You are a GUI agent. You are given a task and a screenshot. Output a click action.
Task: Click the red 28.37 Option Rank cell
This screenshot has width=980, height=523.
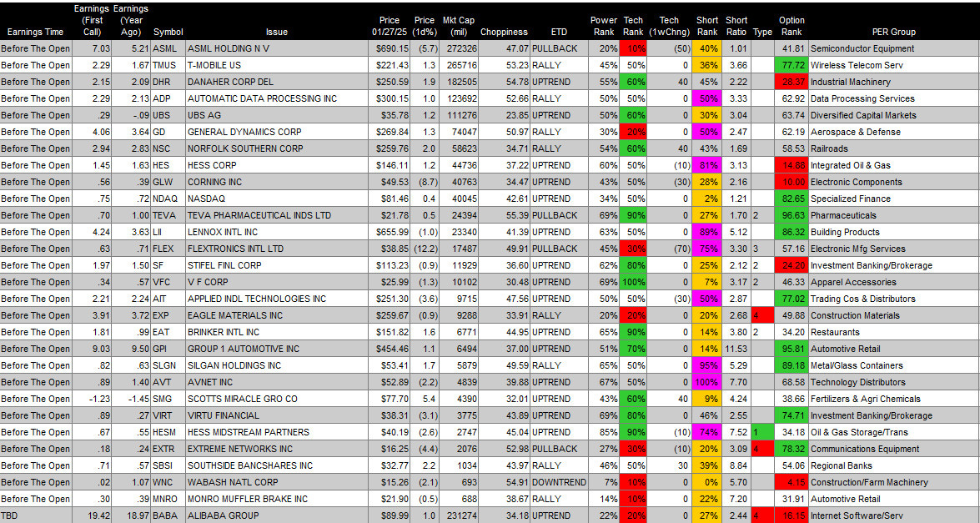pyautogui.click(x=792, y=82)
